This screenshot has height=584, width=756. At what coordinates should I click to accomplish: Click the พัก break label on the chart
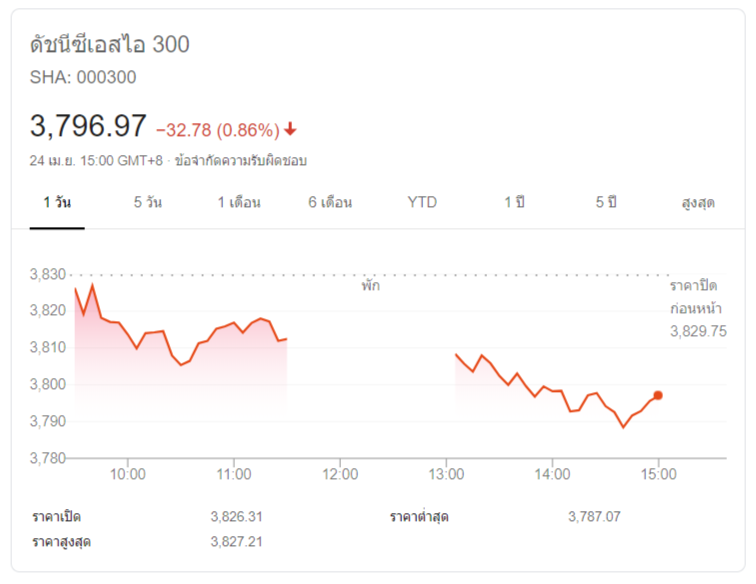pos(371,285)
